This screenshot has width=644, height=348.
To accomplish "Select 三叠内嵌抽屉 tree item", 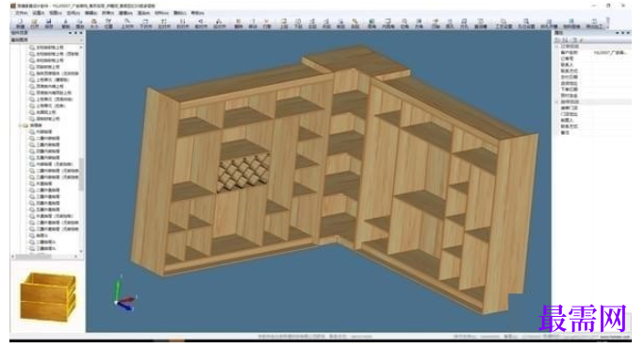I will coord(48,144).
